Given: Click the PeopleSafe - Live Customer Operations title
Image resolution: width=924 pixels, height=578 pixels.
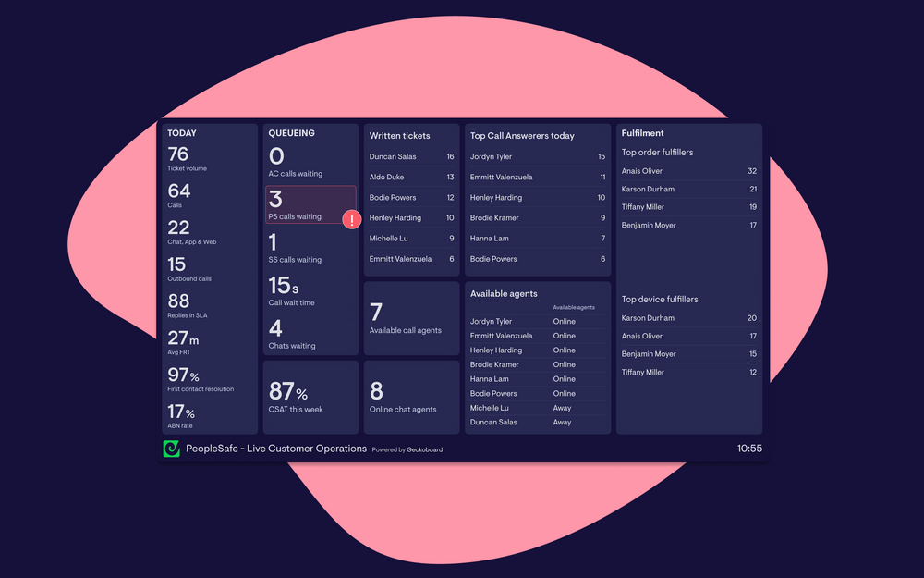Looking at the screenshot, I should point(277,449).
